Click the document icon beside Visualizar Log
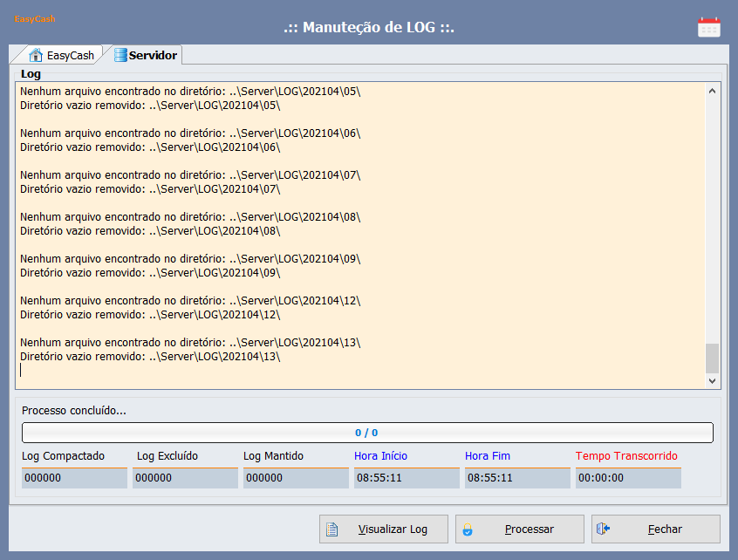 331,529
